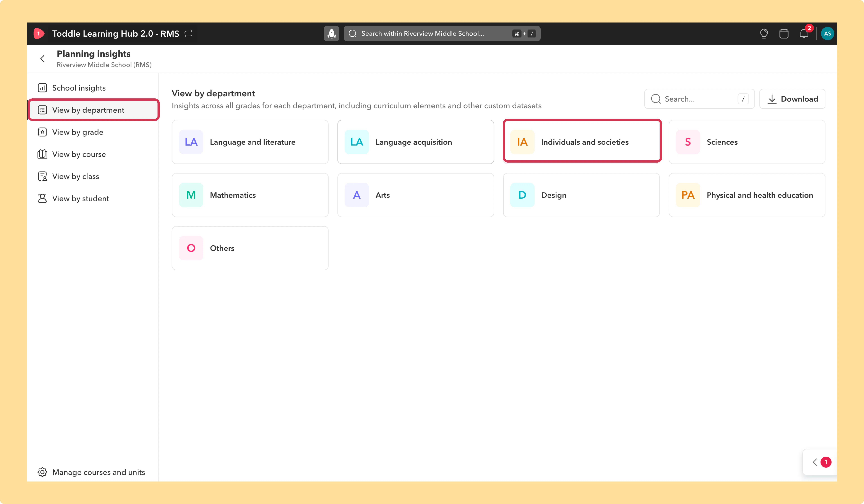Open the Others department card

(x=250, y=248)
